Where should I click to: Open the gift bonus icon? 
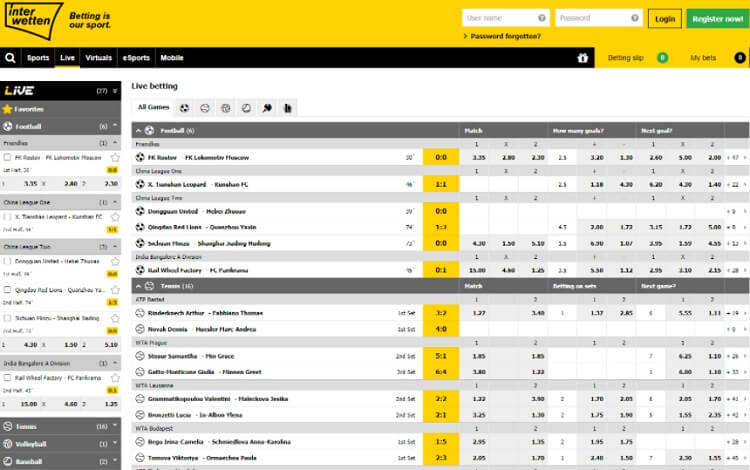(x=582, y=58)
